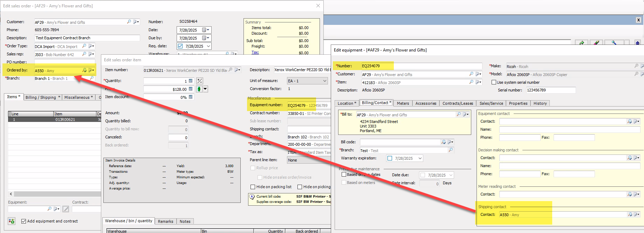Open Sales/Service tab
The image size is (644, 233).
click(x=491, y=103)
